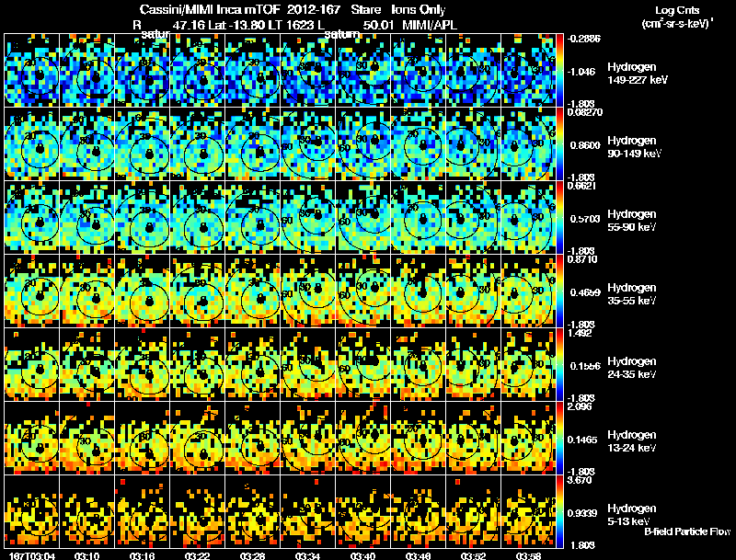The height and width of the screenshot is (560, 736).
Task: Click the color bar beside the 5-13 keV row
Action: 559,511
